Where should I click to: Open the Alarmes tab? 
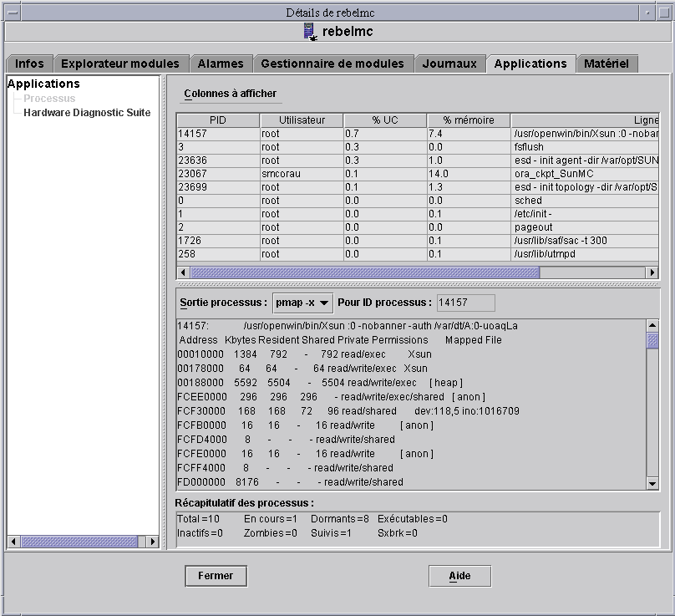click(221, 64)
